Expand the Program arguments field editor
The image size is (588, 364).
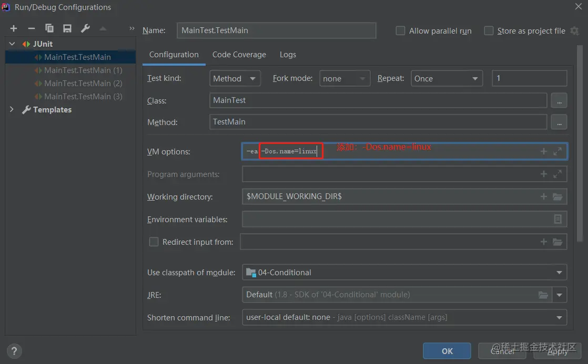(x=557, y=174)
